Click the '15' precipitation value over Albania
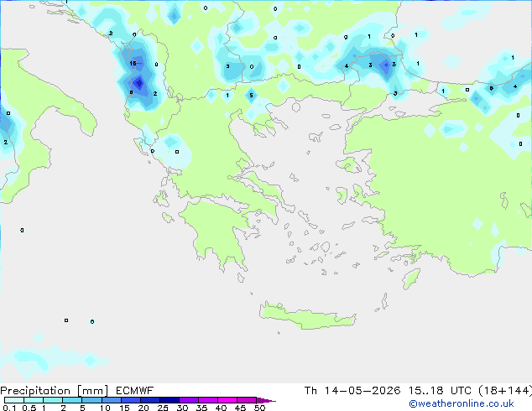Image resolution: width=532 pixels, height=411 pixels. point(133,64)
